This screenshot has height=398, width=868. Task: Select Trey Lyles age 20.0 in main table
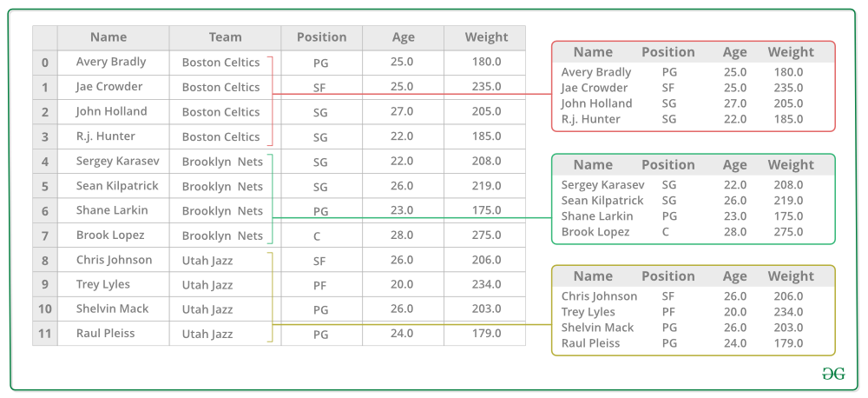[x=402, y=284]
